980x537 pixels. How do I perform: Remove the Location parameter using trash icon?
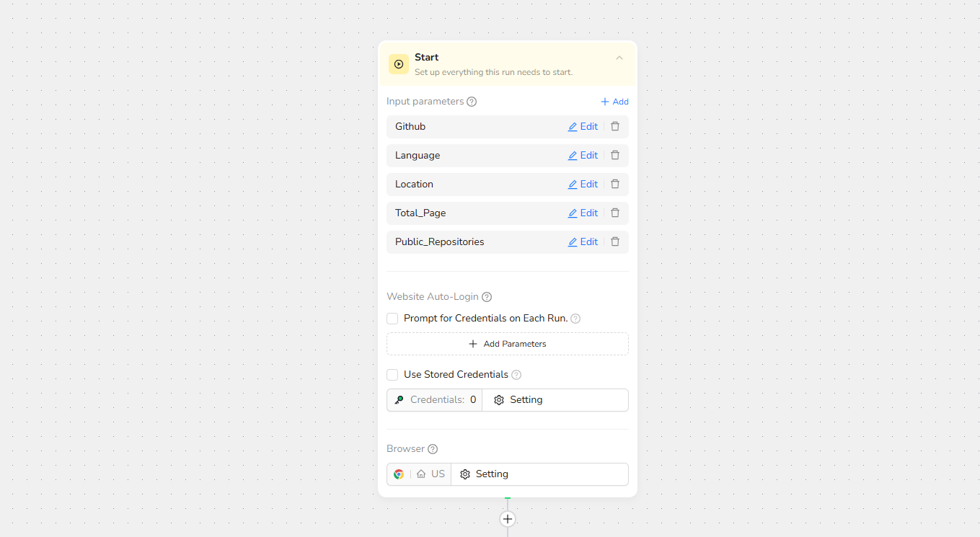[615, 185]
